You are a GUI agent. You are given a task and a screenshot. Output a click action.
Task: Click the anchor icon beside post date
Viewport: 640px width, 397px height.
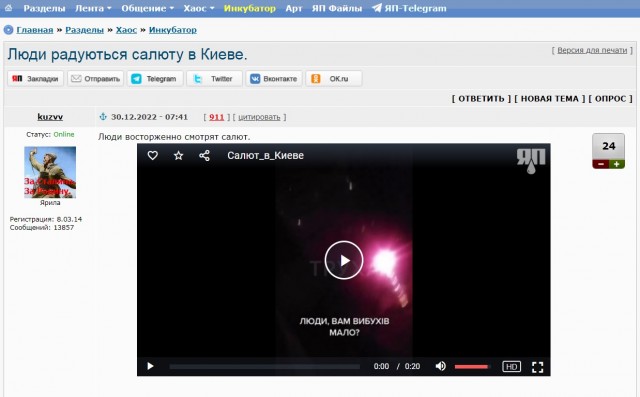click(103, 117)
